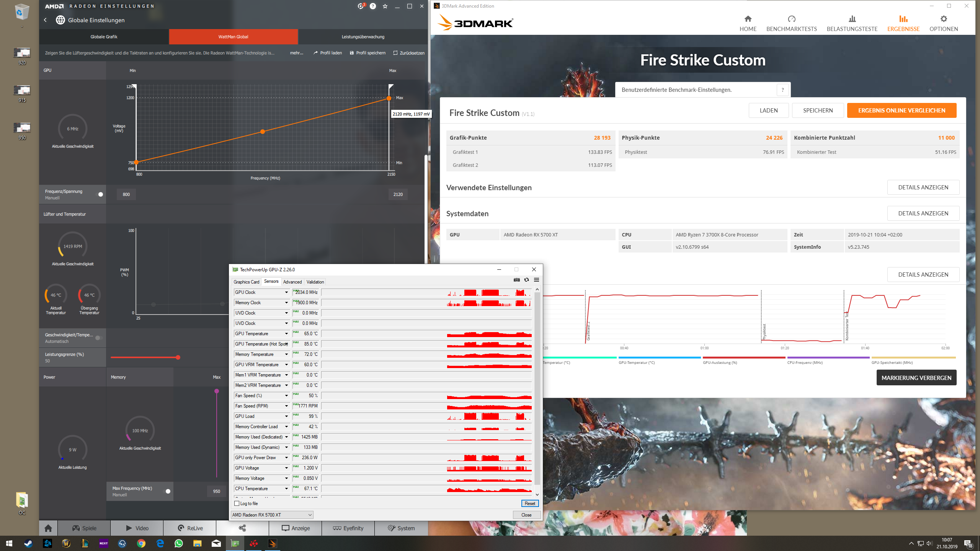Toggle Geschwindigkeit/Temperatur automatic switch
The height and width of the screenshot is (551, 980).
point(99,338)
